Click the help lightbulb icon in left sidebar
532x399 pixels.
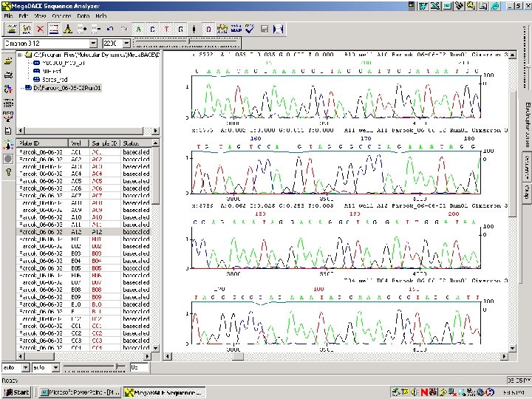8,171
